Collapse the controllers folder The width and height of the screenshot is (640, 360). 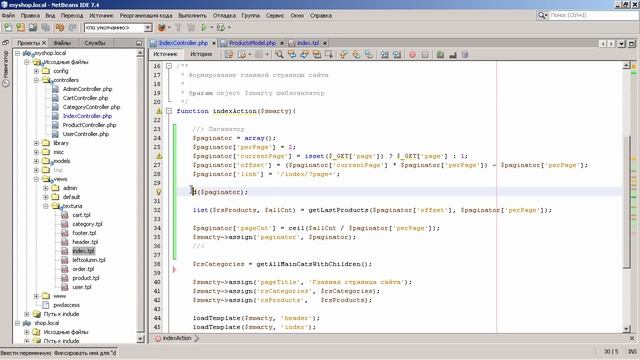click(x=36, y=80)
